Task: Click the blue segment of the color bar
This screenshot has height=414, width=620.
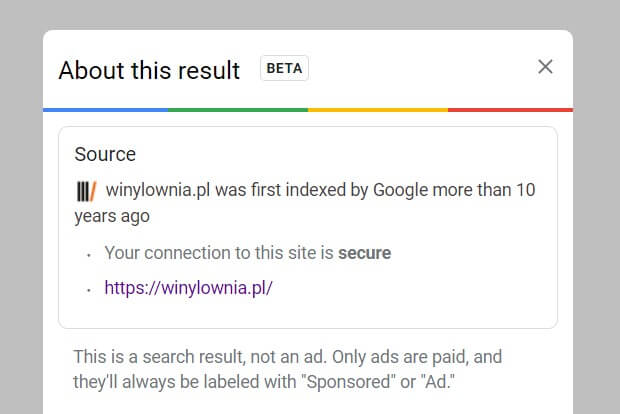Action: coord(106,110)
